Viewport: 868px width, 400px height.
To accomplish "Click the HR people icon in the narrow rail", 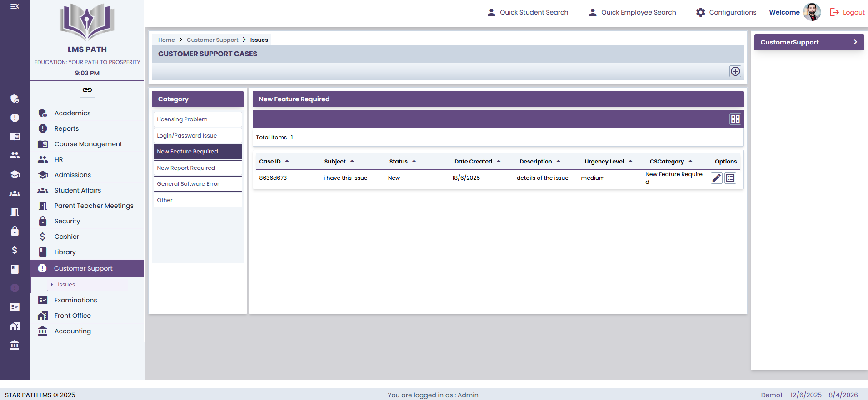I will [15, 155].
